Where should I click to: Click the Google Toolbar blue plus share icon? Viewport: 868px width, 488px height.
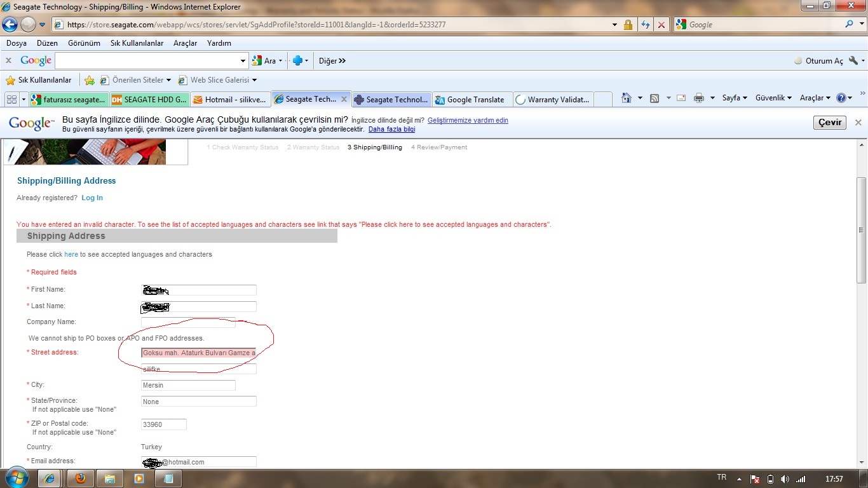[x=297, y=61]
